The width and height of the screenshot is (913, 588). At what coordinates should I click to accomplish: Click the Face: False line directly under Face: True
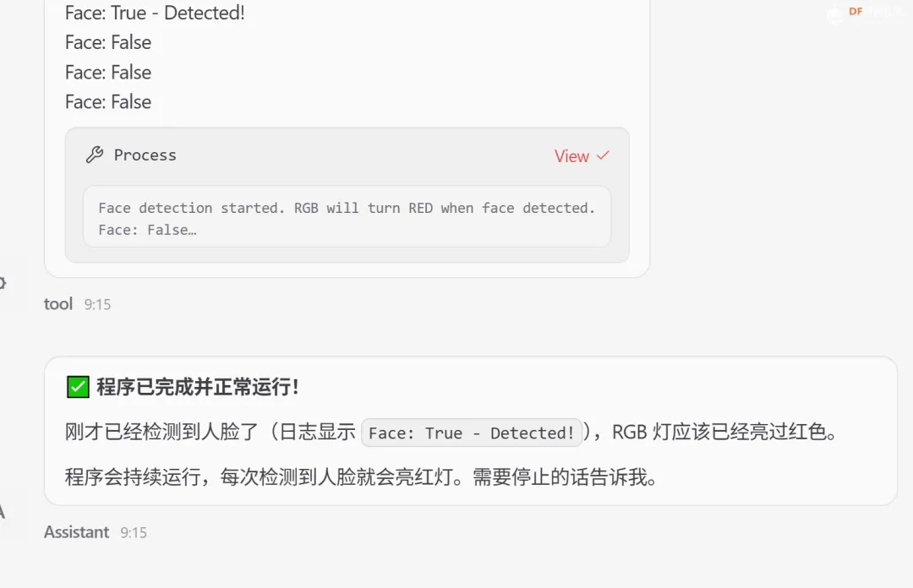point(108,42)
